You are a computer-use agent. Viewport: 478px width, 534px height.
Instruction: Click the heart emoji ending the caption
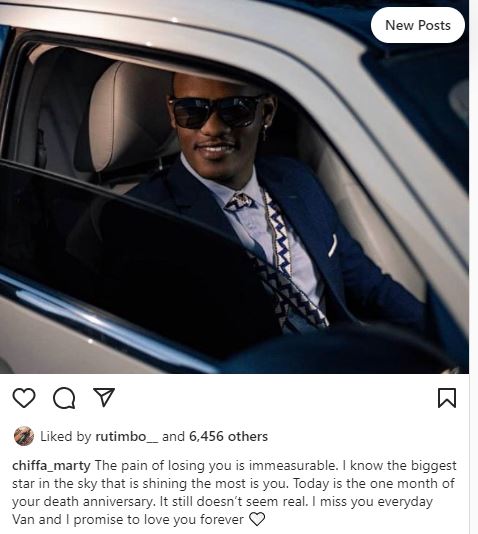(x=257, y=519)
